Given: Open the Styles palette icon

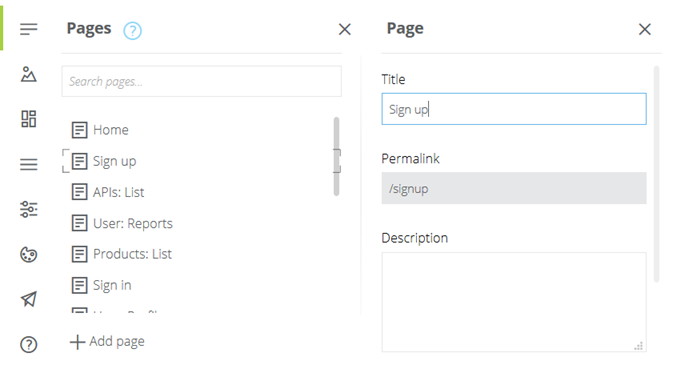Looking at the screenshot, I should pyautogui.click(x=28, y=254).
